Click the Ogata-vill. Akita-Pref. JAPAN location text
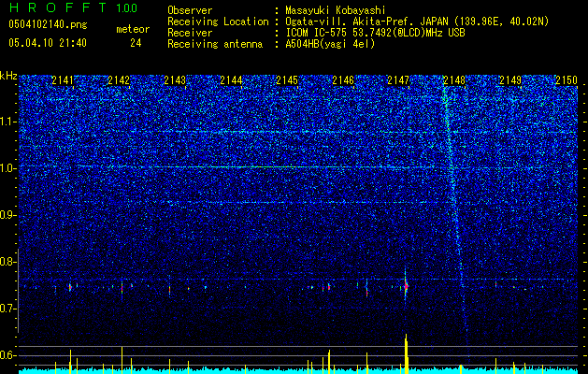 (417, 22)
